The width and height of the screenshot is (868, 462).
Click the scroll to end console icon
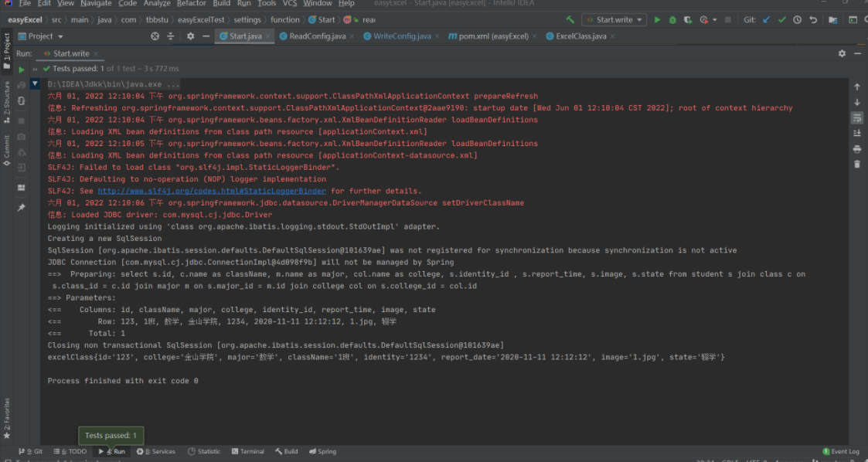point(857,134)
